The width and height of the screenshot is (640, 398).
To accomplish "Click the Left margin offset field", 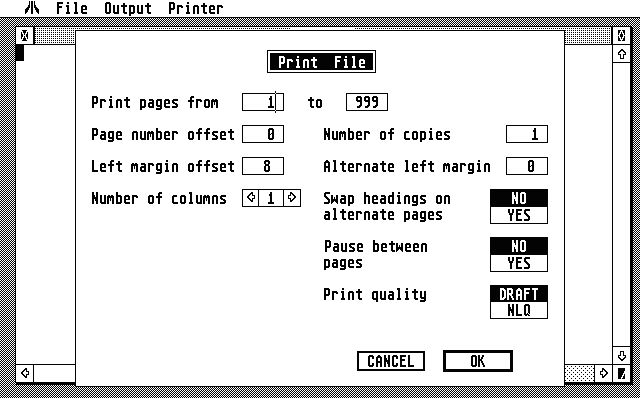I will (263, 166).
